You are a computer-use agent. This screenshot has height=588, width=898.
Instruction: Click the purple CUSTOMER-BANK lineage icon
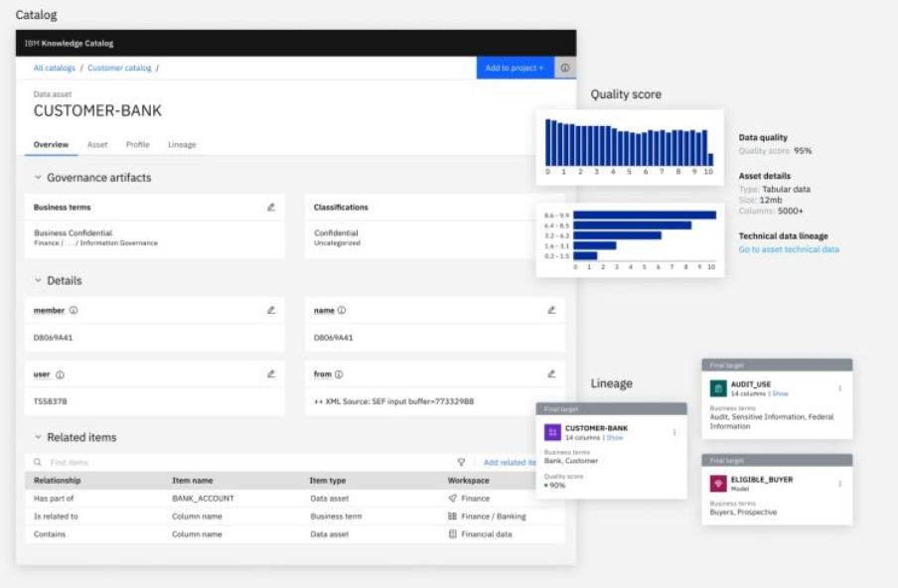click(552, 432)
